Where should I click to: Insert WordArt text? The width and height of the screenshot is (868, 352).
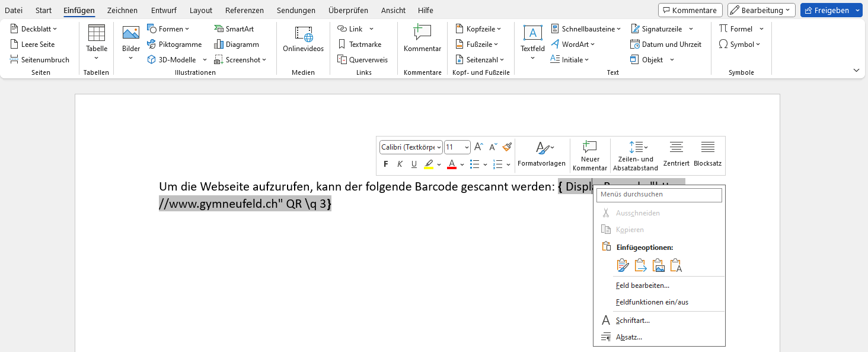(573, 44)
